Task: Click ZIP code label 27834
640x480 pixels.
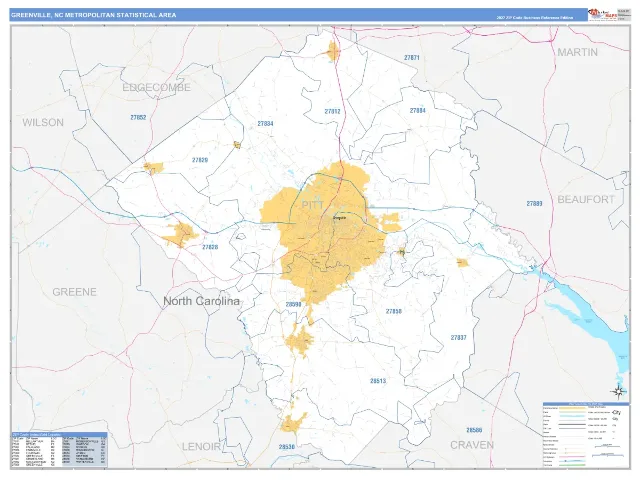Action: 265,123
